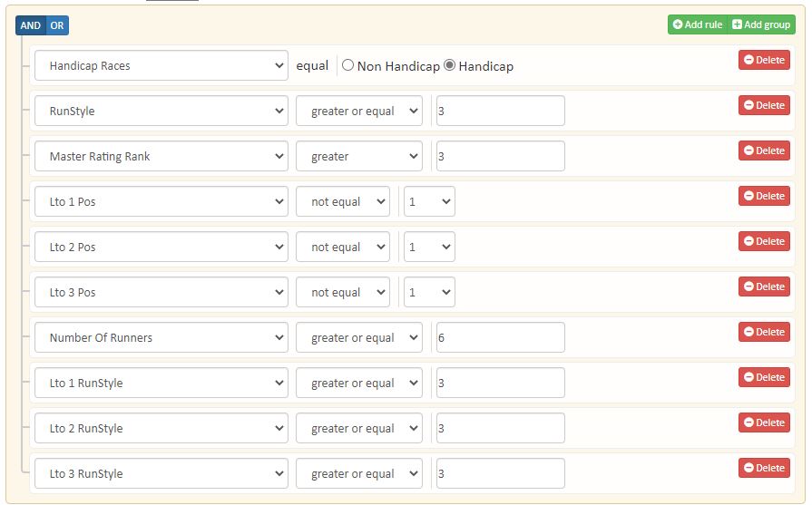The image size is (812, 505).
Task: Delete the Master Rating Rank rule
Action: [764, 151]
